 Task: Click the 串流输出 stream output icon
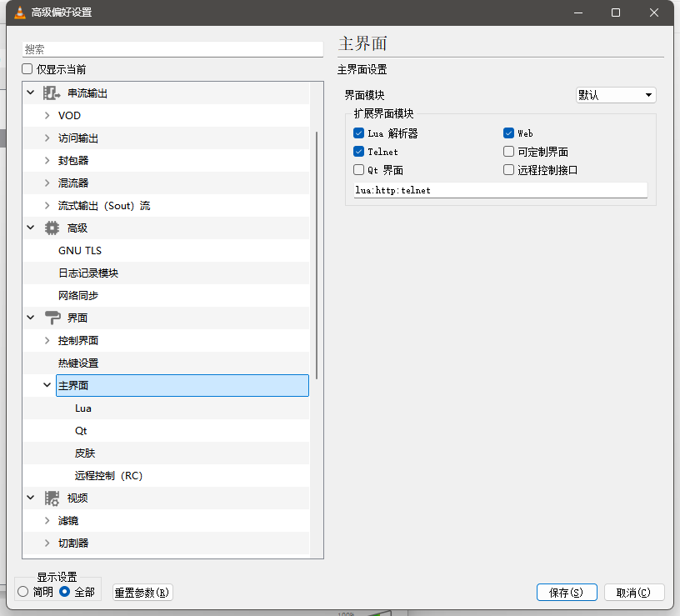pyautogui.click(x=52, y=93)
